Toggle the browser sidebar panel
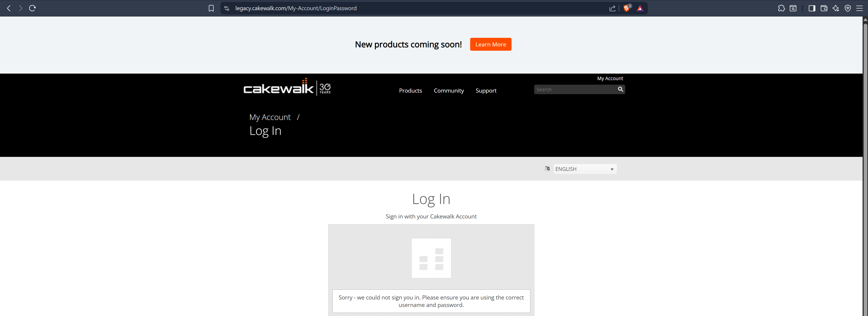This screenshot has height=316, width=868. click(x=812, y=8)
